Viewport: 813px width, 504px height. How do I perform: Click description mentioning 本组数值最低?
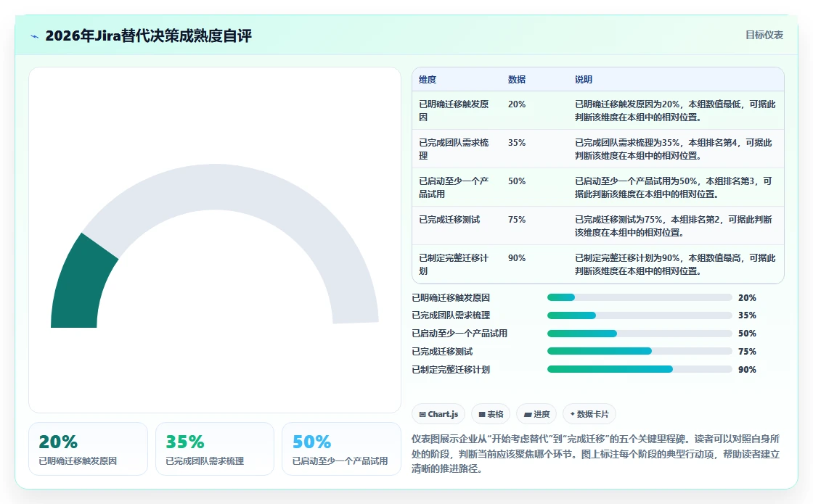click(x=675, y=110)
